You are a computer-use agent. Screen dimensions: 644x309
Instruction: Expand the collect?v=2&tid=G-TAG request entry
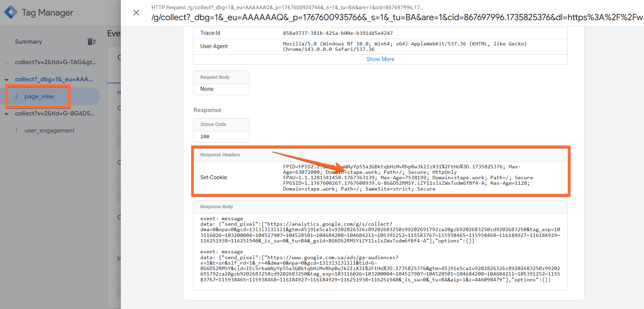click(6, 62)
